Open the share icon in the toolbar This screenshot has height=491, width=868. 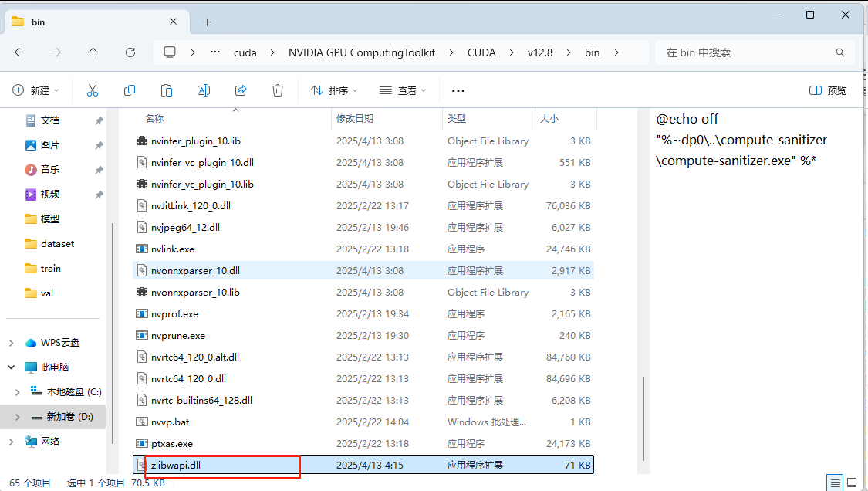pos(241,90)
